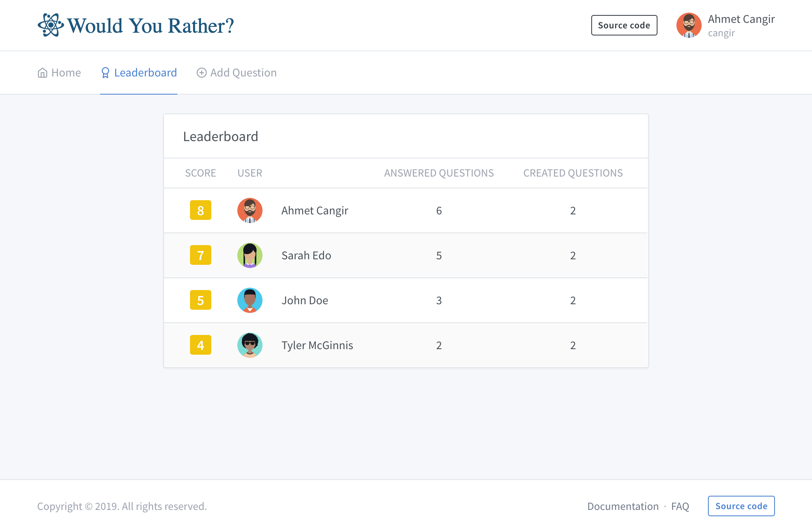Switch to the Add Question tab
This screenshot has height=532, width=812.
coord(243,73)
